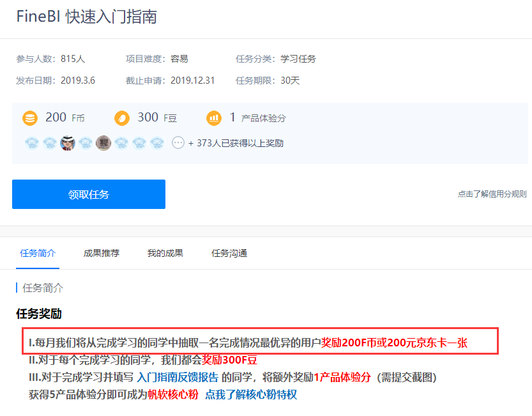Open the 入门指南反馈报告 link
The width and height of the screenshot is (532, 416).
[x=178, y=377]
